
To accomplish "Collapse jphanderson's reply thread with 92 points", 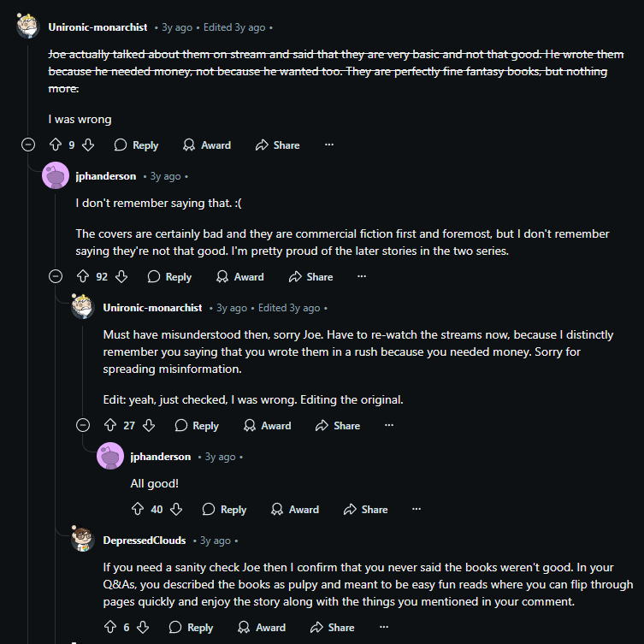I will point(56,276).
